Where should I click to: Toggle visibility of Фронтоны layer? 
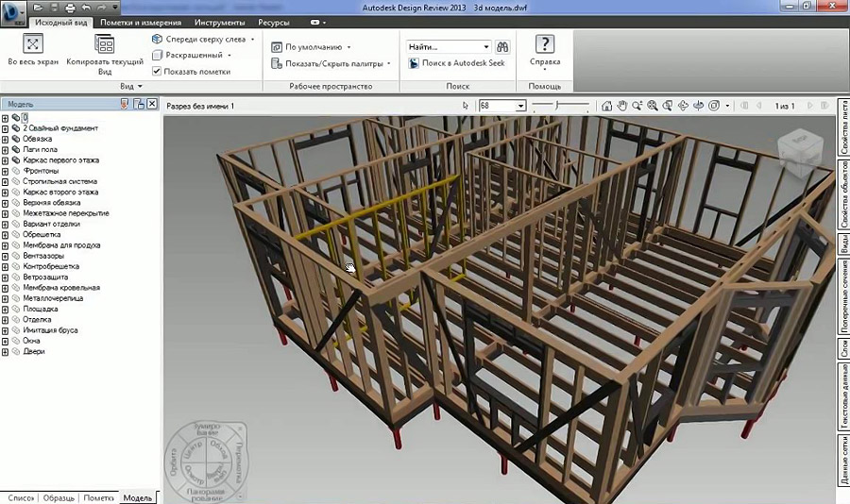[16, 171]
